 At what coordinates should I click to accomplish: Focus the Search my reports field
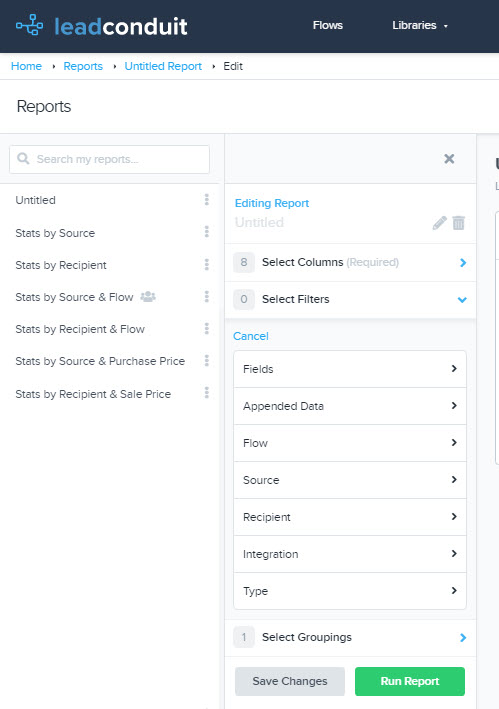click(109, 159)
